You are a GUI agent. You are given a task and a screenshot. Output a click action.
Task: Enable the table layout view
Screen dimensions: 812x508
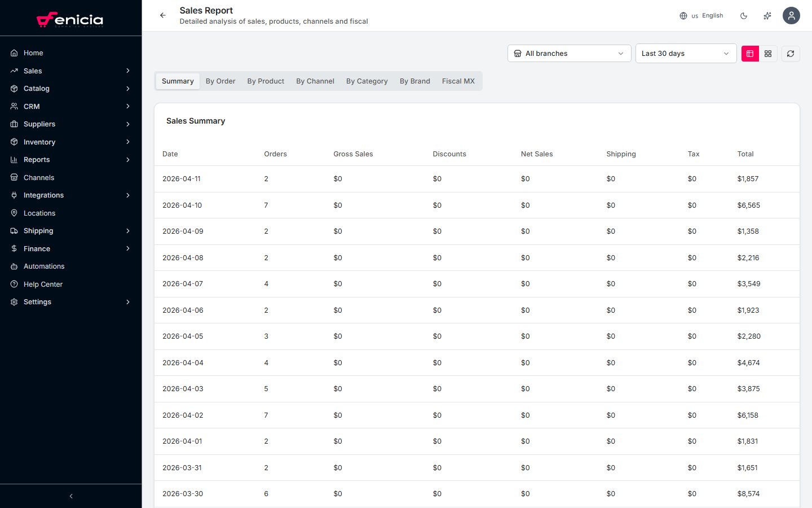tap(750, 53)
